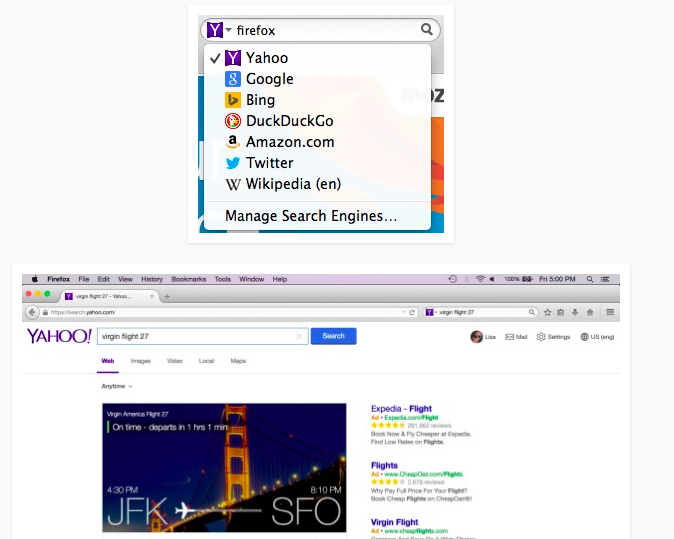The height and width of the screenshot is (539, 674).
Task: Bookmark this page with the star icon
Action: click(x=547, y=312)
